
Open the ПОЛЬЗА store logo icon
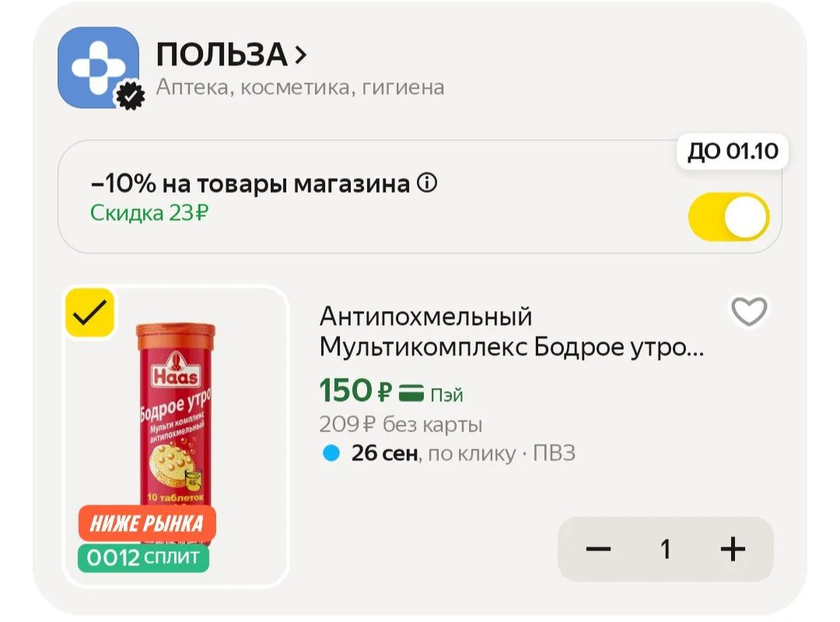coord(98,68)
